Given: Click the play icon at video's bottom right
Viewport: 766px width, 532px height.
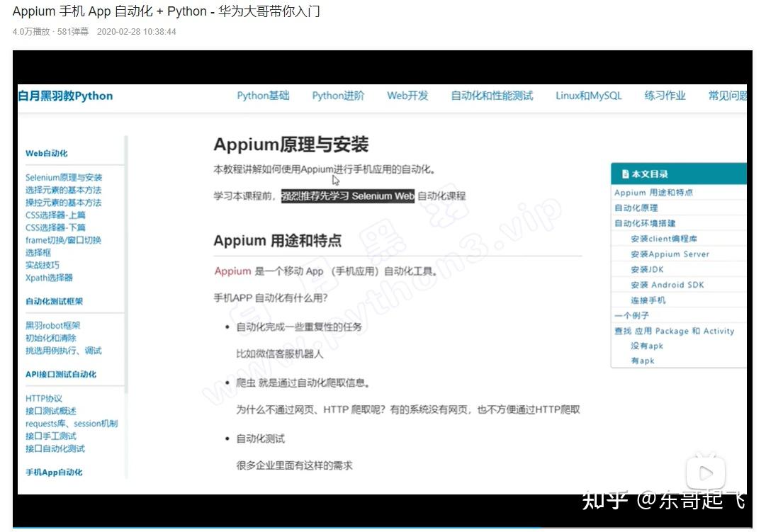Looking at the screenshot, I should click(x=704, y=472).
